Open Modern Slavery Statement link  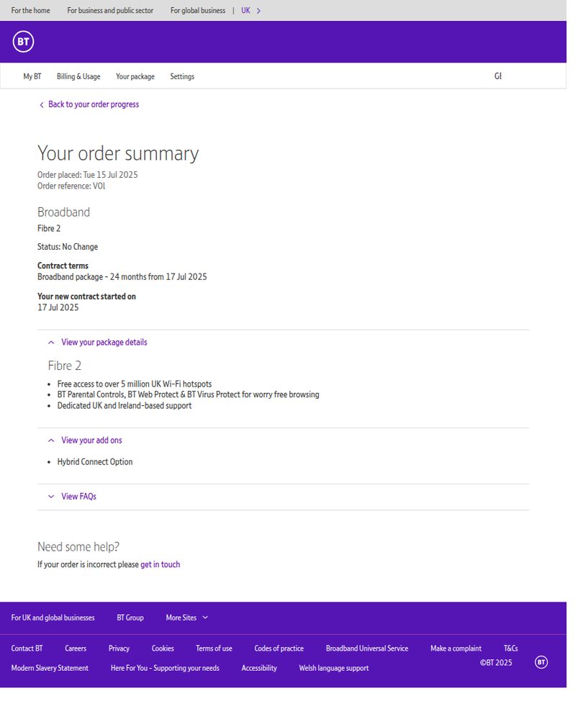point(50,668)
